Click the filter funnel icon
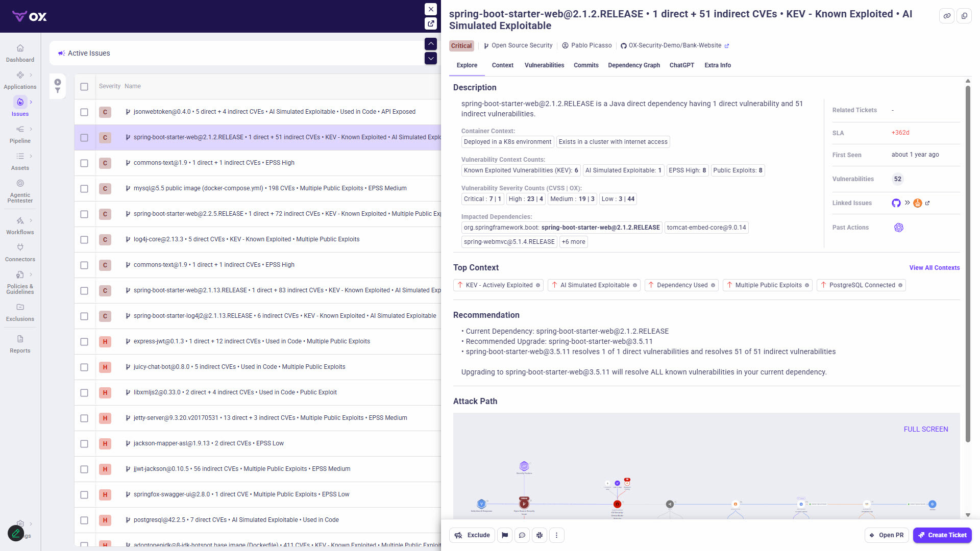This screenshot has height=551, width=980. [x=58, y=91]
